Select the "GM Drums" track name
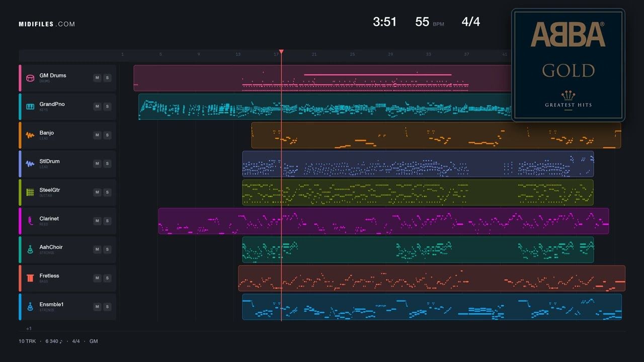This screenshot has height=362, width=644. coord(53,75)
